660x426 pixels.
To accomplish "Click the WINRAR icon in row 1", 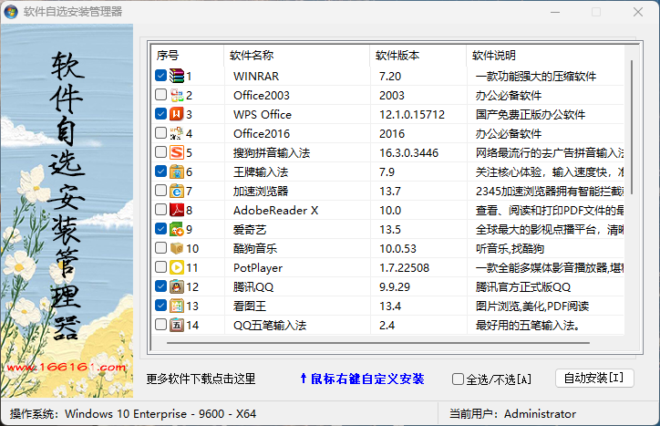I will [x=177, y=76].
